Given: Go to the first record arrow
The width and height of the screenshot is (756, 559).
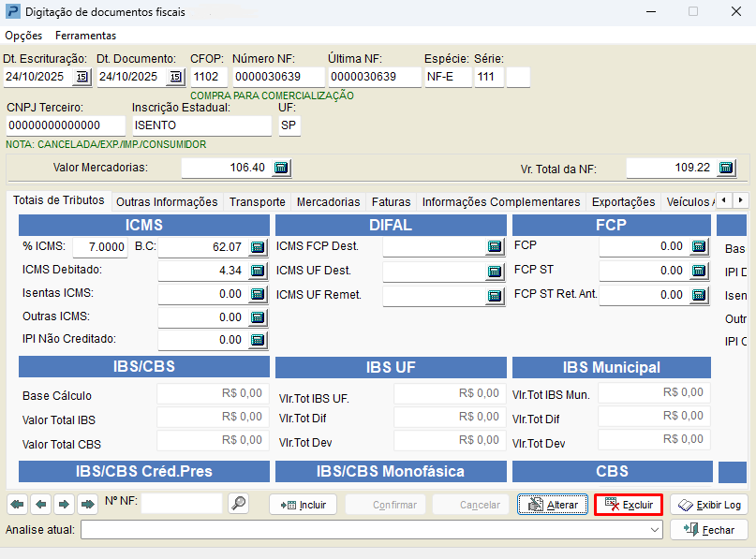Looking at the screenshot, I should click(x=18, y=505).
